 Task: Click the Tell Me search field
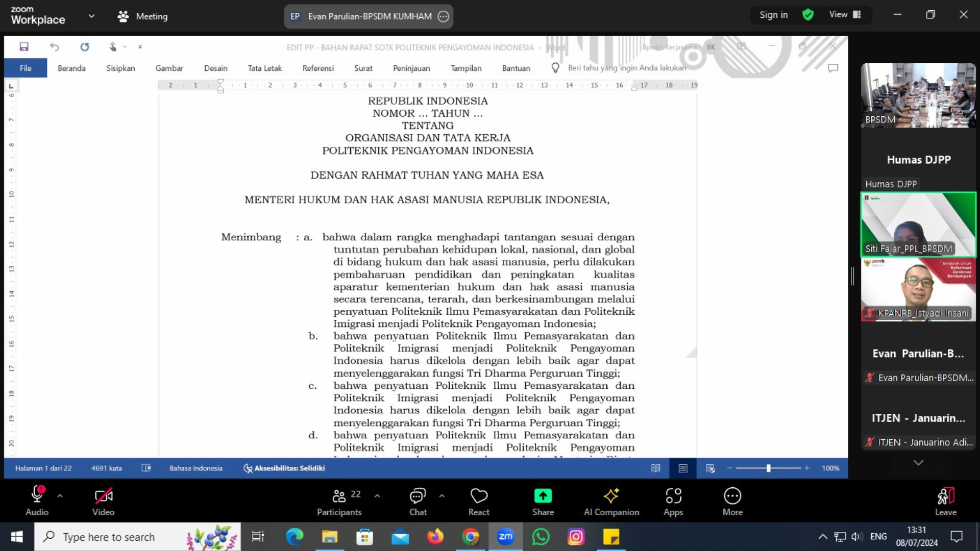tap(627, 68)
